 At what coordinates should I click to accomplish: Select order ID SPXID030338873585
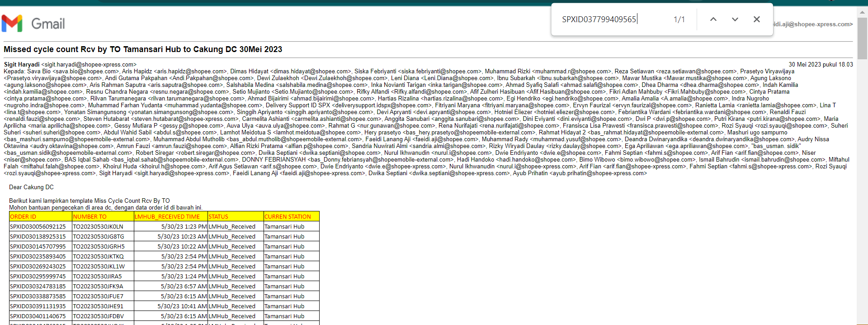coord(38,296)
